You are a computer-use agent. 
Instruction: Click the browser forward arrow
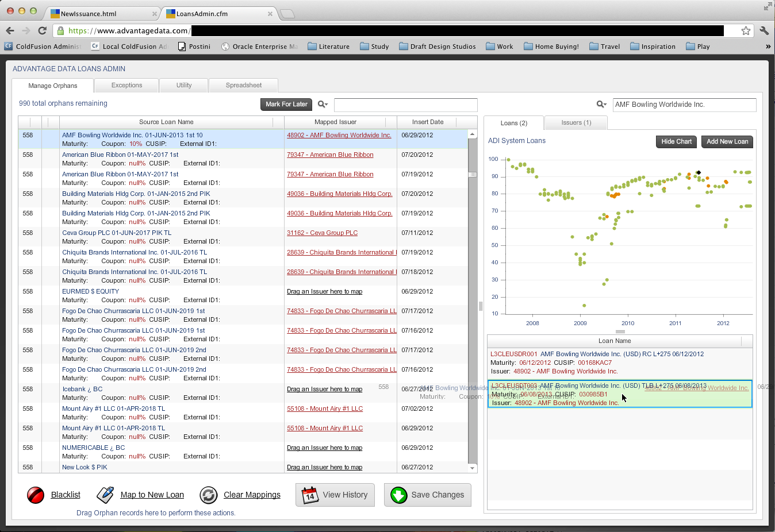pyautogui.click(x=26, y=30)
